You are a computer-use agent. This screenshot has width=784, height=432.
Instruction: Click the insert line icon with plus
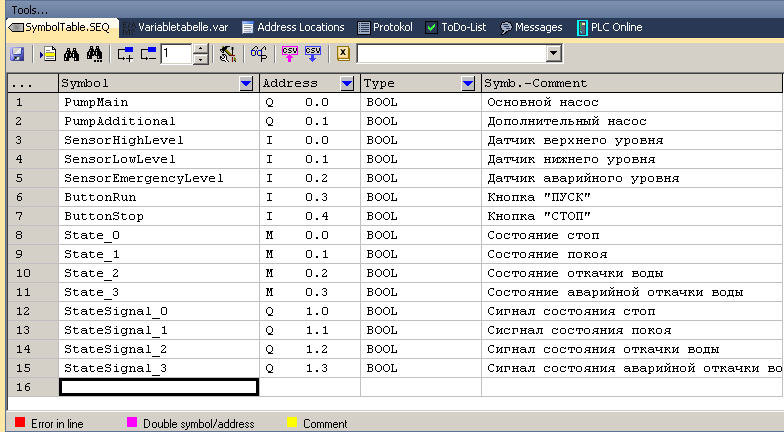click(125, 53)
